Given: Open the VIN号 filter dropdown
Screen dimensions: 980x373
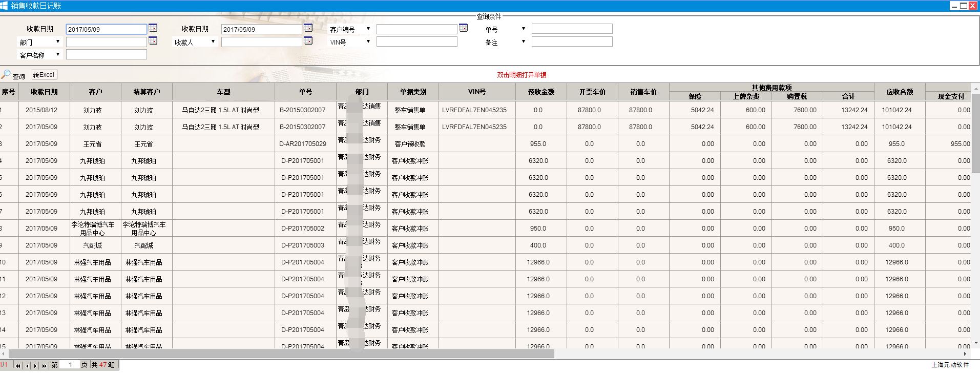Looking at the screenshot, I should (x=368, y=42).
